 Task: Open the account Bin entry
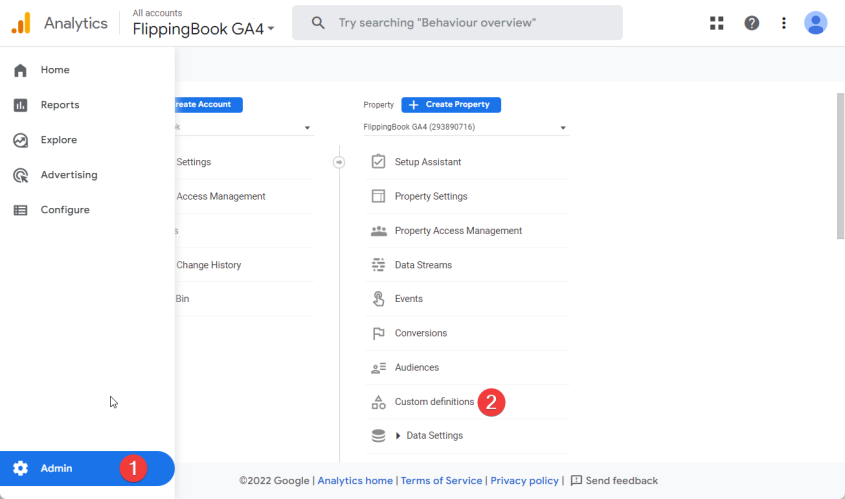pos(182,299)
